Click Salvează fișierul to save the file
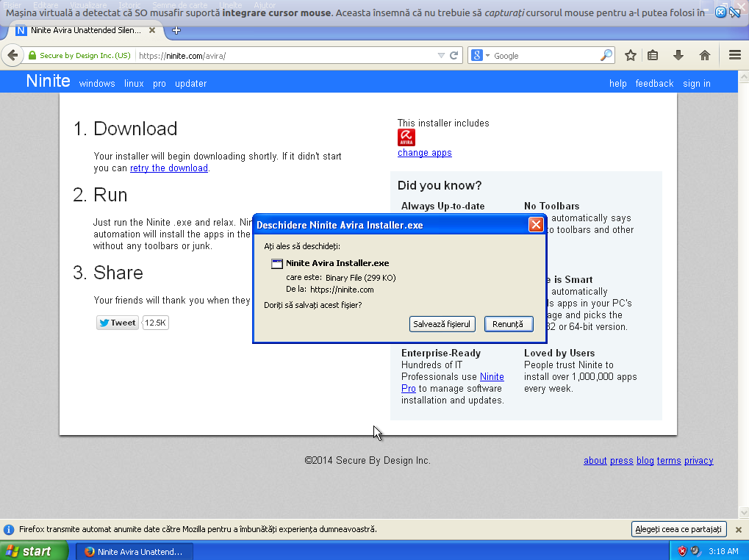 pyautogui.click(x=442, y=324)
